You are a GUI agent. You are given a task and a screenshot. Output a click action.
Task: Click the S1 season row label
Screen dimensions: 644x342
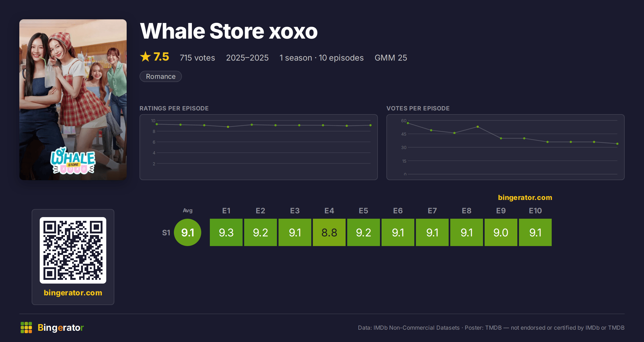[x=166, y=233]
